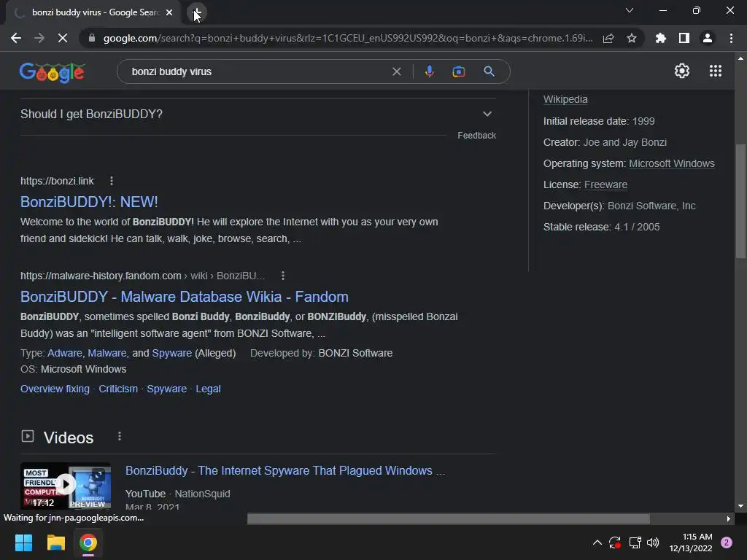Image resolution: width=747 pixels, height=560 pixels.
Task: Open File Explorer from the taskbar
Action: pos(55,542)
